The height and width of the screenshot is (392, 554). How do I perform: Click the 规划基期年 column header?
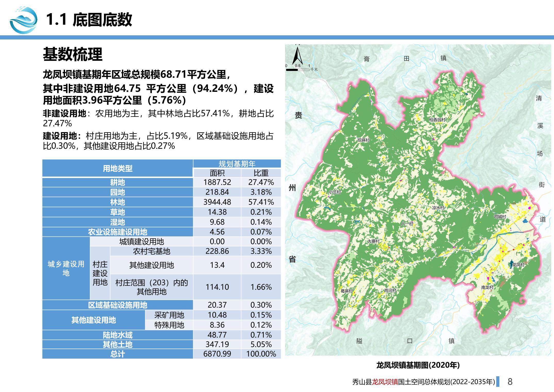coord(237,164)
